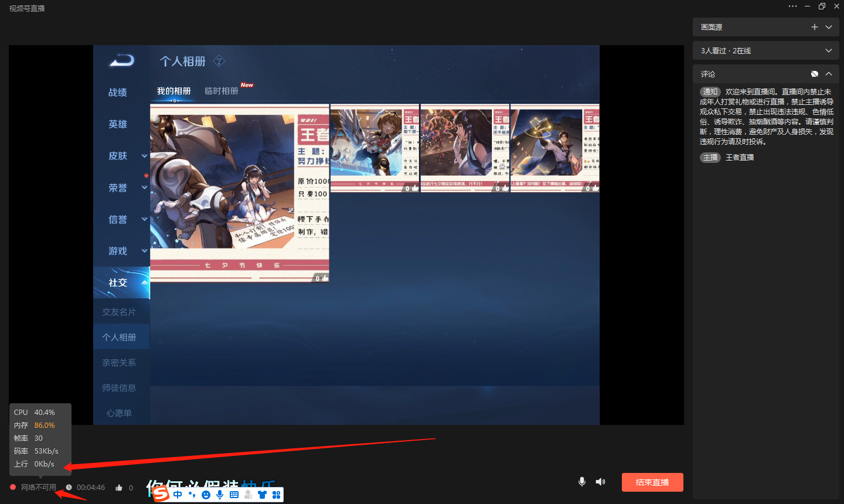The image size is (844, 504).
Task: Expand the 游戏 chevron
Action: tap(144, 251)
